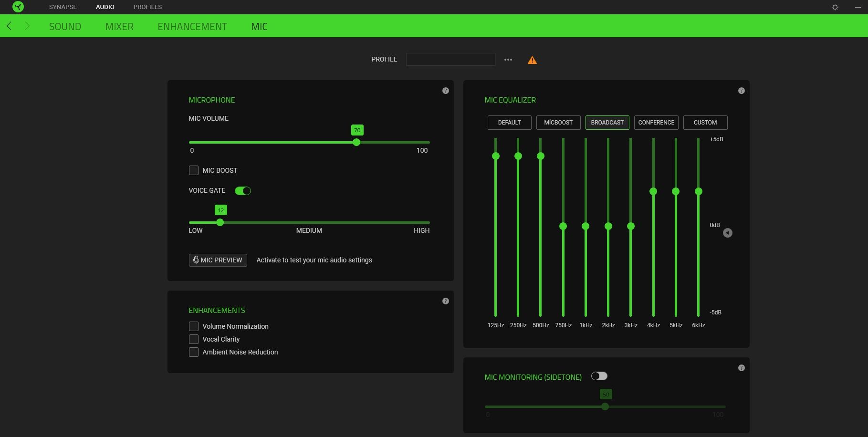Viewport: 868px width, 437px height.
Task: Open help for the Mic Equalizer panel
Action: click(742, 91)
